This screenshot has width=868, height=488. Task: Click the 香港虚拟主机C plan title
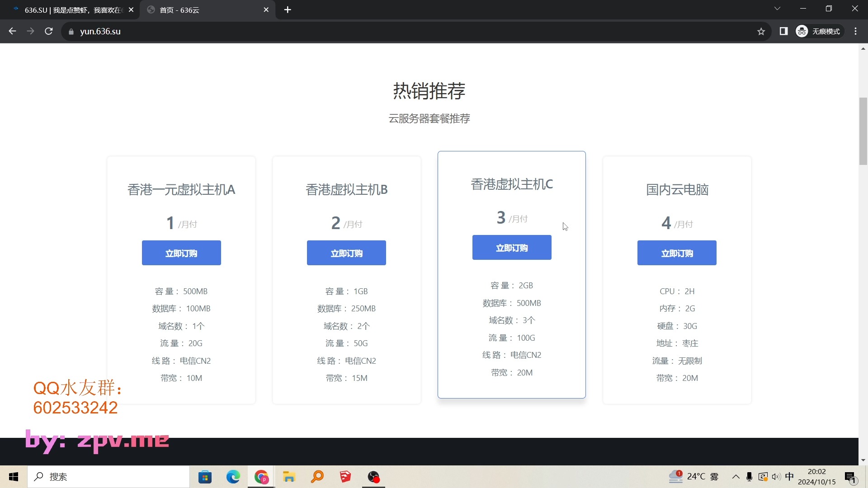[x=512, y=184]
